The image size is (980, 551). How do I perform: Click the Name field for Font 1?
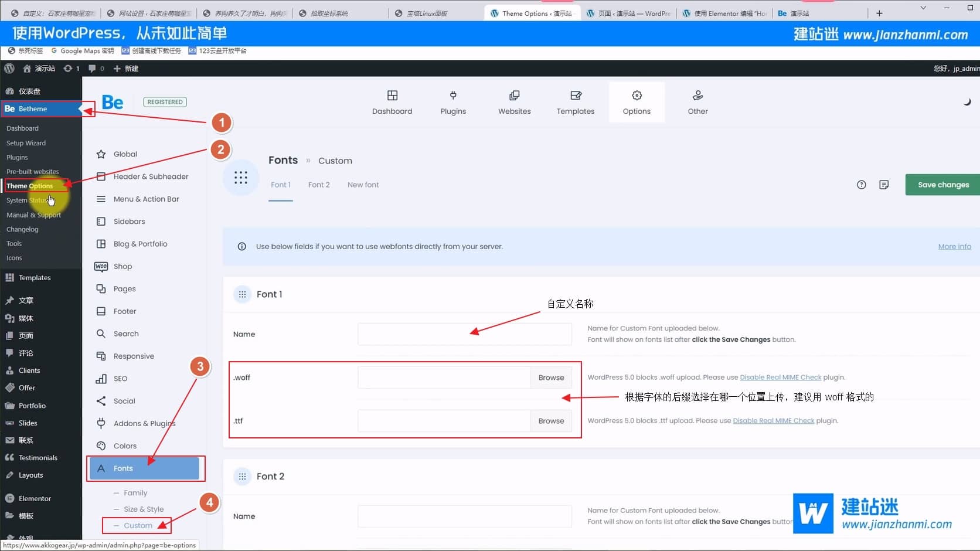tap(464, 334)
